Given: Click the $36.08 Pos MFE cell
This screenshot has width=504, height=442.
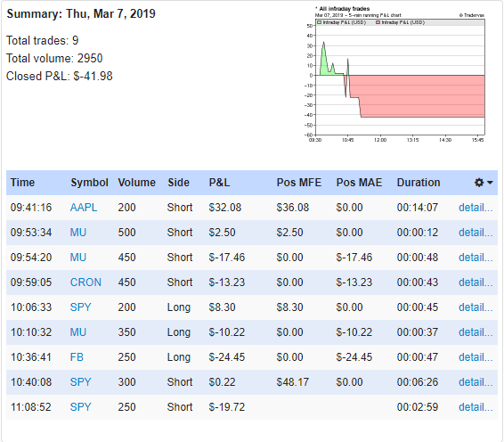Looking at the screenshot, I should click(292, 208).
